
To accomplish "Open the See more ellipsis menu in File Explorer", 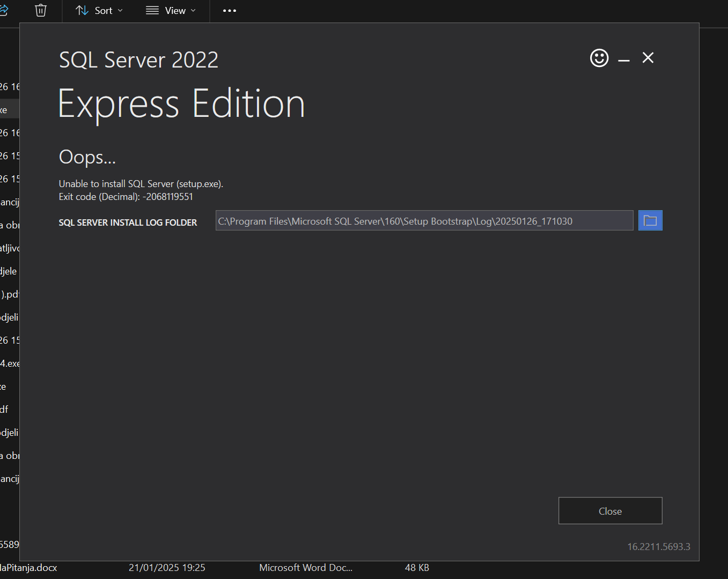I will coord(230,10).
